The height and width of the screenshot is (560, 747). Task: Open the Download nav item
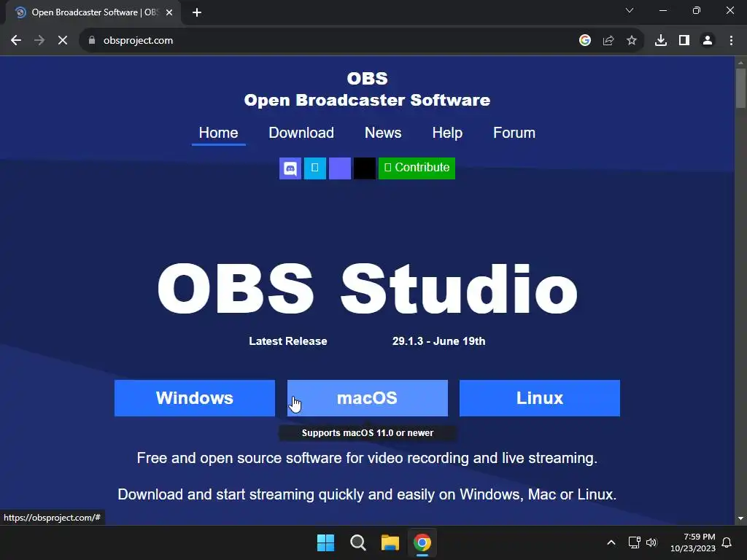coord(301,133)
